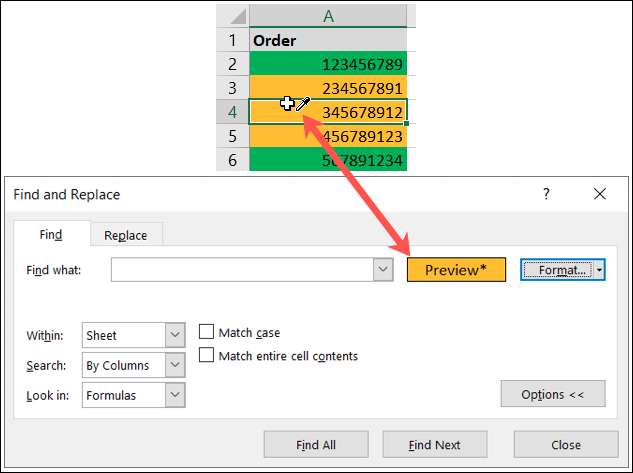The width and height of the screenshot is (633, 473).
Task: Open the Format button's dropdown arrow
Action: point(599,270)
